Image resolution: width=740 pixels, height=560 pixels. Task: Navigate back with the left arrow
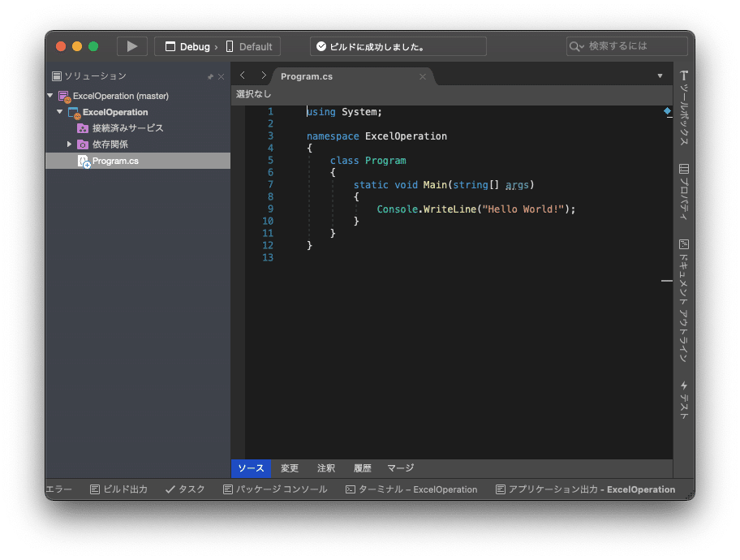pyautogui.click(x=243, y=75)
